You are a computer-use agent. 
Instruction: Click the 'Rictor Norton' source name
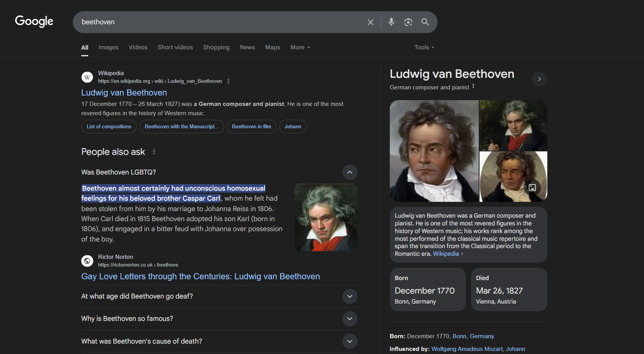point(116,257)
